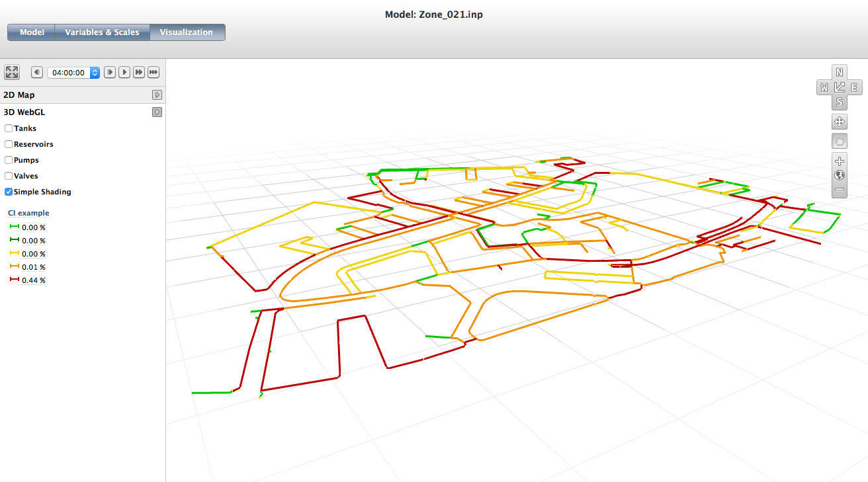Uncheck the Simple Shading checkbox

[9, 192]
